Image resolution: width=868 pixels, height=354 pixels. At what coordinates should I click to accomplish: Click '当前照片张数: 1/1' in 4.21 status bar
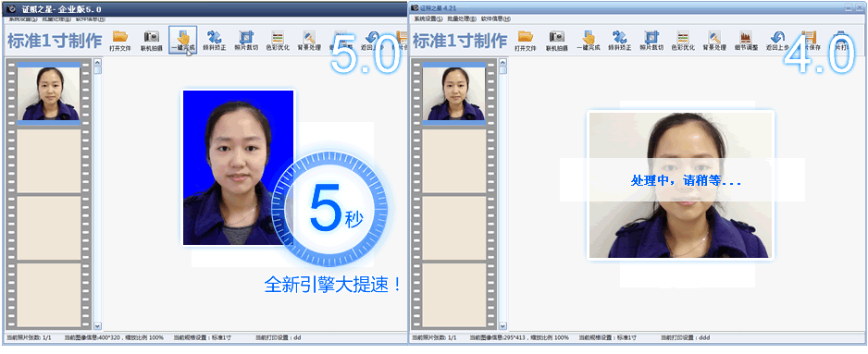435,337
